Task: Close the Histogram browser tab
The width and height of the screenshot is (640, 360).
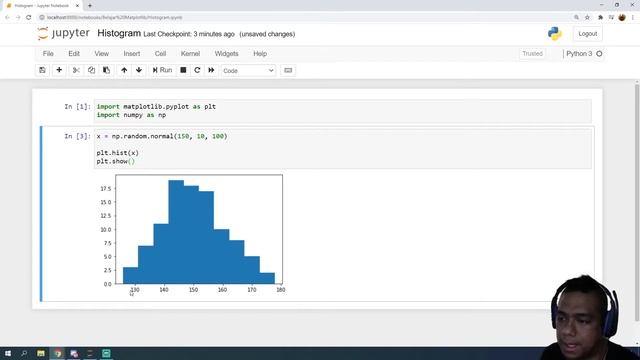Action: click(x=77, y=6)
